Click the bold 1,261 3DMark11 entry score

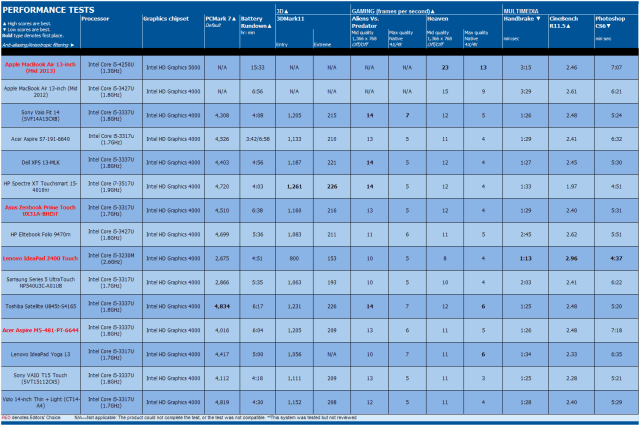(x=294, y=186)
